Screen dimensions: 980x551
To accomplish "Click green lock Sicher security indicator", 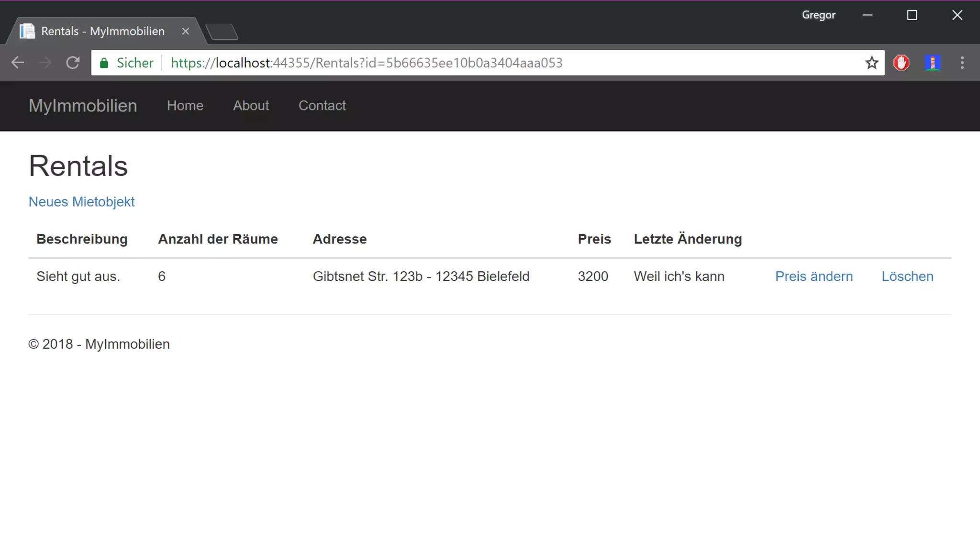I will [126, 63].
